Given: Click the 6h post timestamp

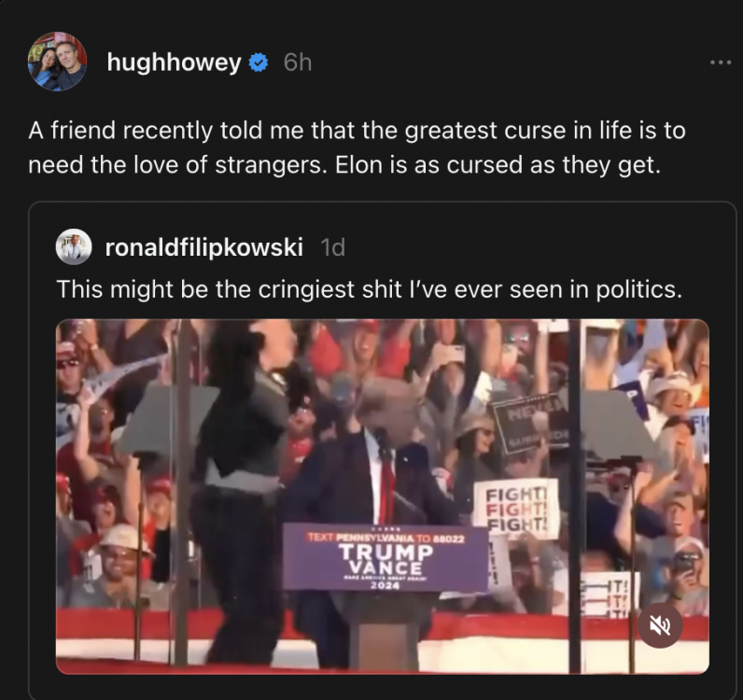Looking at the screenshot, I should click(298, 63).
